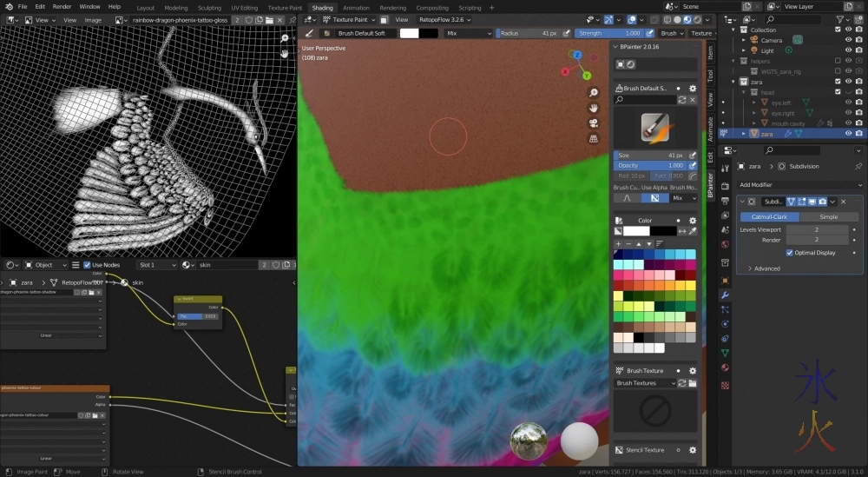Select the Simple subdivision type button
Viewport: 868px width, 477px height.
pos(829,216)
